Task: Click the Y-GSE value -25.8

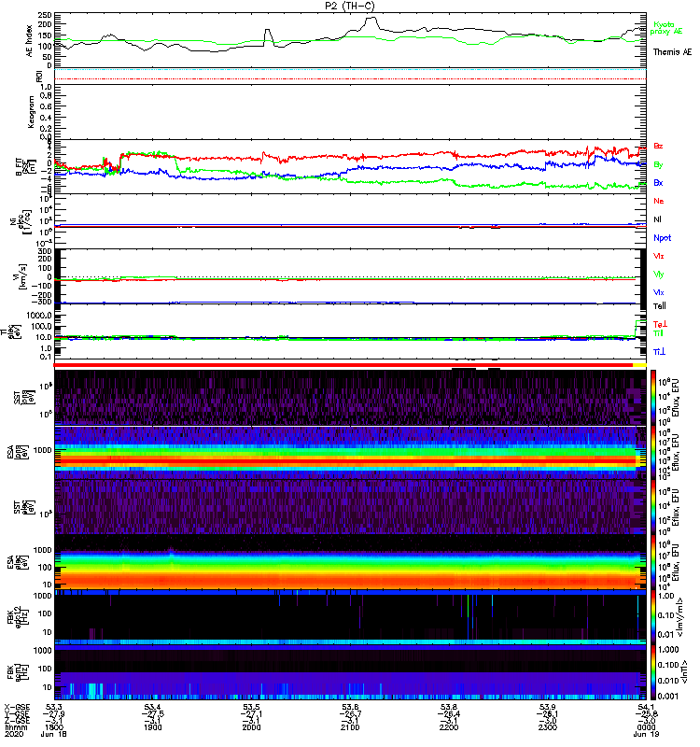Action: coord(646,713)
